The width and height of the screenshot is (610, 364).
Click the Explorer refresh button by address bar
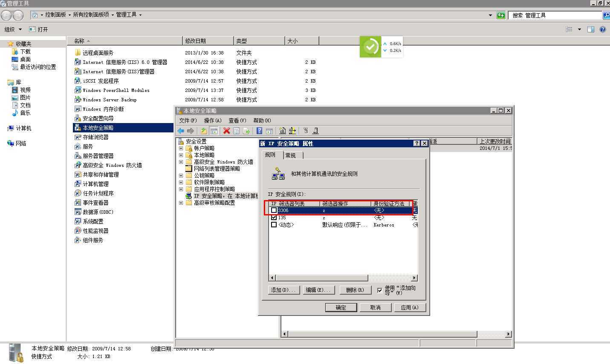[x=501, y=15]
